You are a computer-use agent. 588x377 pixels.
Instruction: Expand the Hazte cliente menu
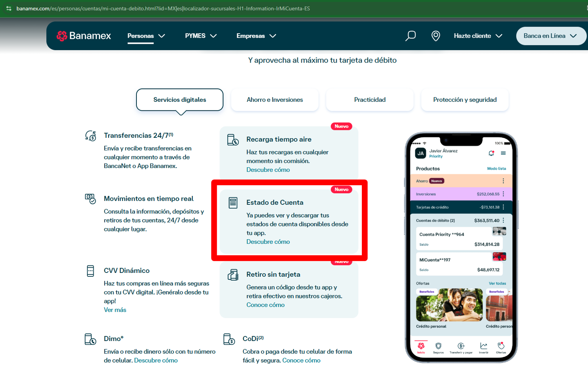[x=478, y=36]
